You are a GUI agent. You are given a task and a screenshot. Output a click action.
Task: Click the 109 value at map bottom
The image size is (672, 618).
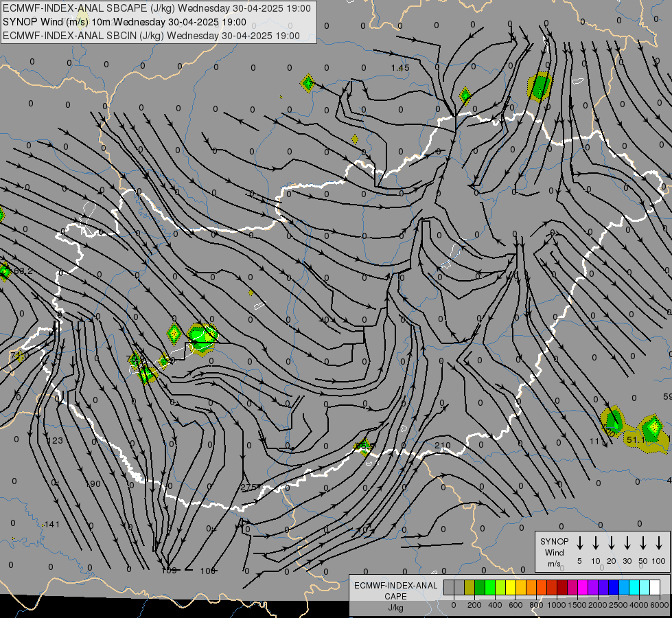point(170,571)
